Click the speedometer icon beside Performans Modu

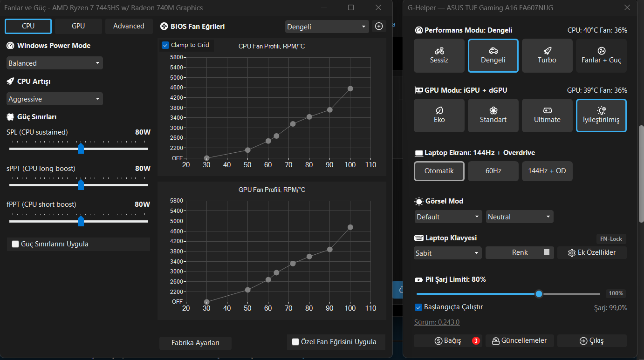(x=418, y=30)
